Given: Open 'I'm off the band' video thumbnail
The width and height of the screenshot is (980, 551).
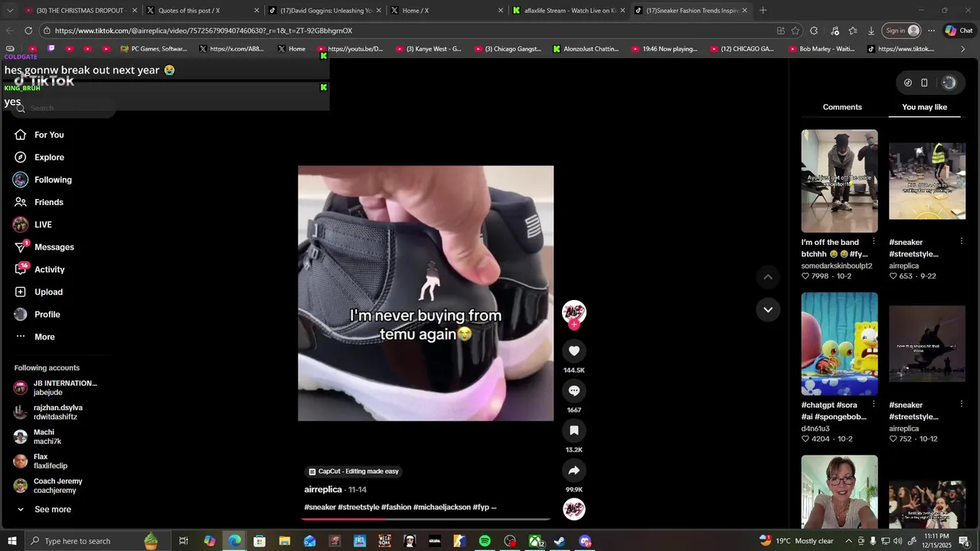Looking at the screenshot, I should (x=839, y=181).
